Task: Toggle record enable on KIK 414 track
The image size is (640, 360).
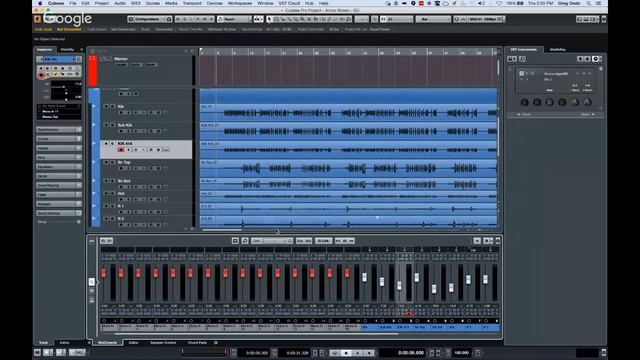Action: [x=121, y=150]
